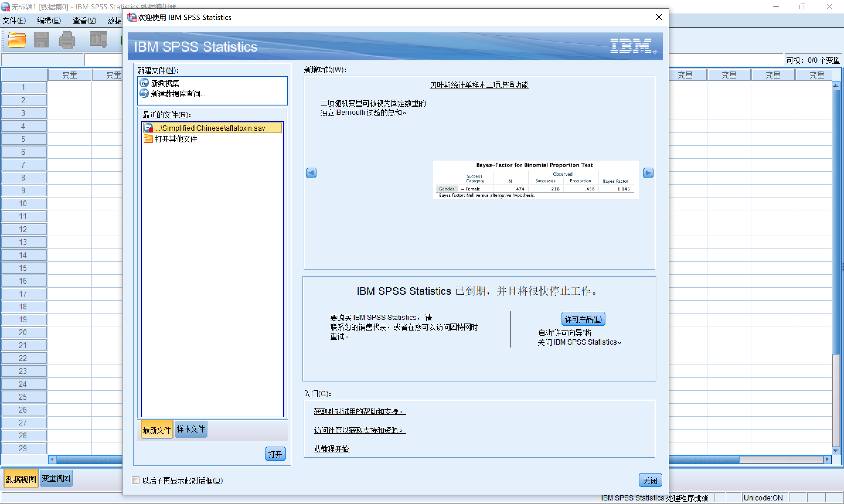Click the 打开 button
Image resolution: width=844 pixels, height=504 pixels.
275,454
